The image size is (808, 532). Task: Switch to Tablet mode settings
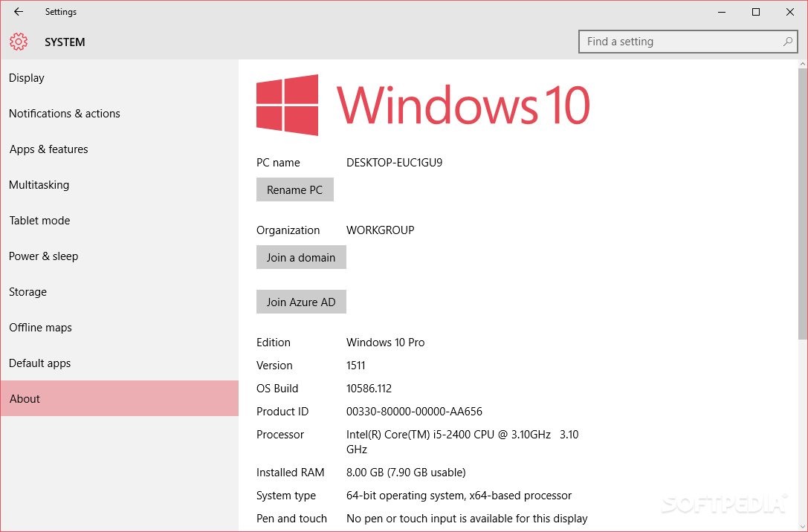tap(39, 220)
